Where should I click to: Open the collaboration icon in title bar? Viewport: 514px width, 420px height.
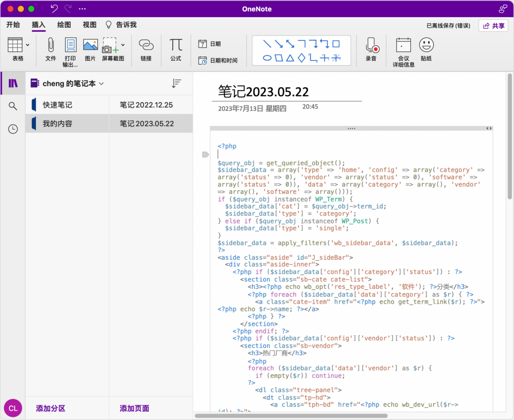(503, 9)
